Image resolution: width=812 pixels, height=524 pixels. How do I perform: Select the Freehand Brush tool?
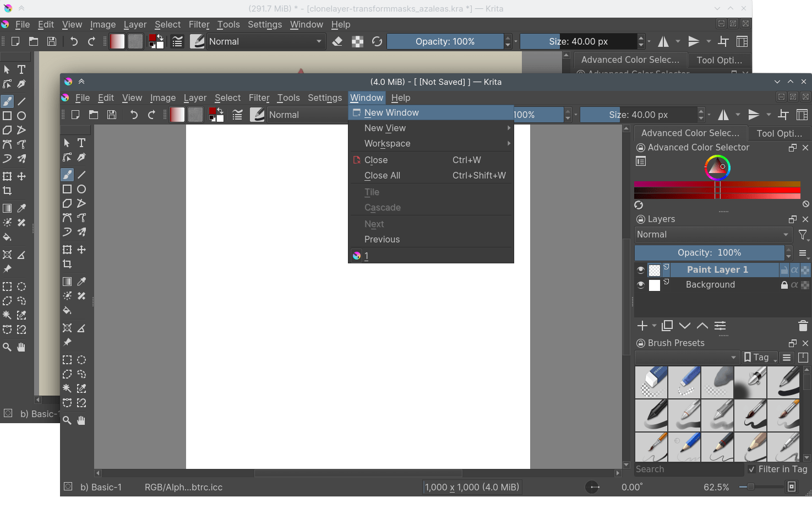click(67, 175)
